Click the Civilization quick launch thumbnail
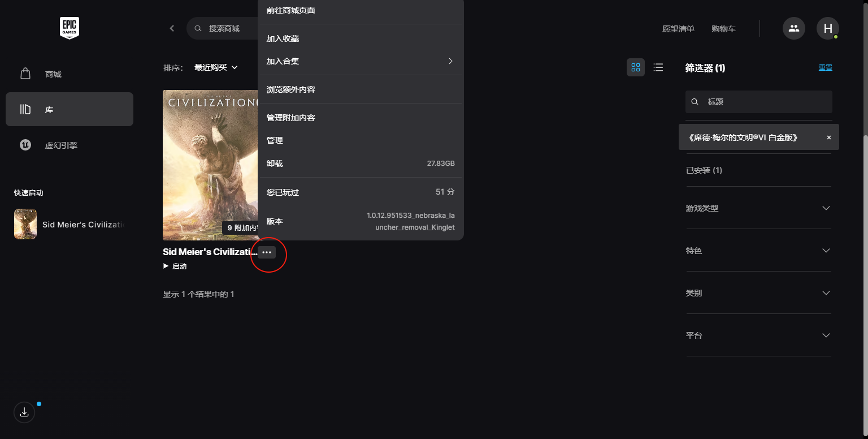The height and width of the screenshot is (439, 868). click(x=25, y=224)
